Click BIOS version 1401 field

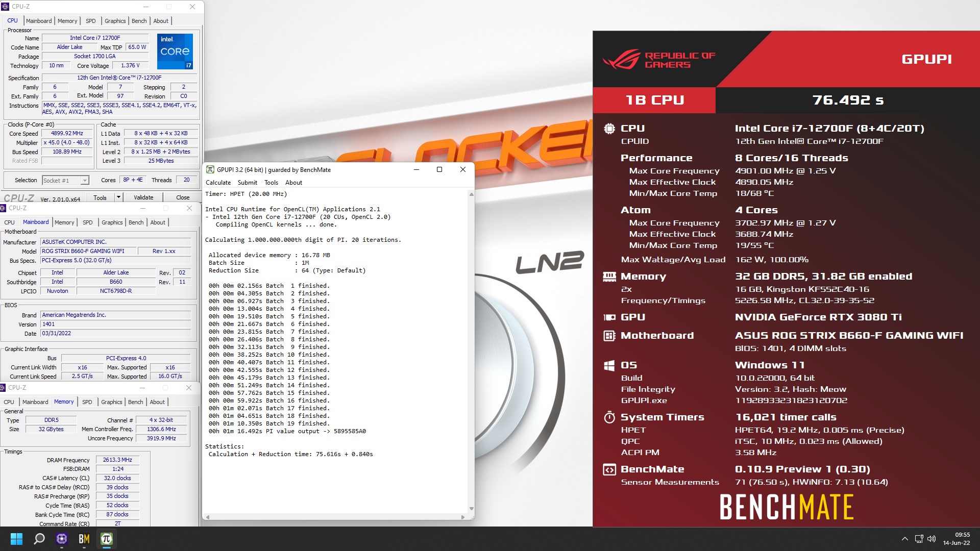click(115, 324)
